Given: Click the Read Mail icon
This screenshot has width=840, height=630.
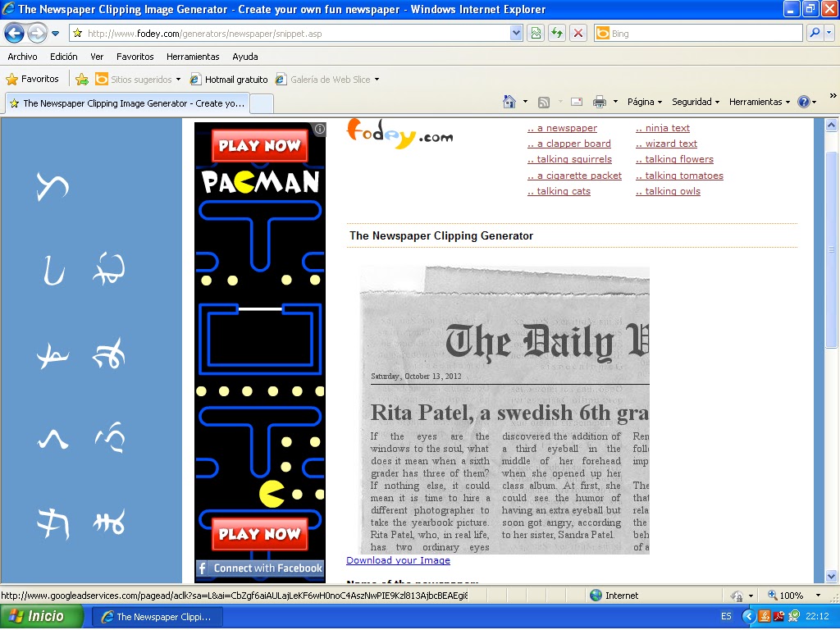Looking at the screenshot, I should tap(577, 101).
